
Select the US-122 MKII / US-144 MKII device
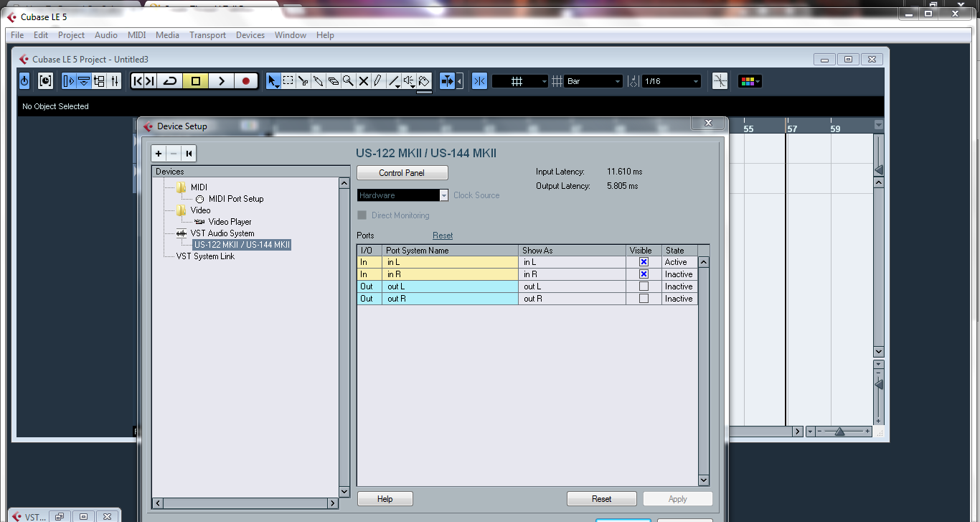coord(242,245)
